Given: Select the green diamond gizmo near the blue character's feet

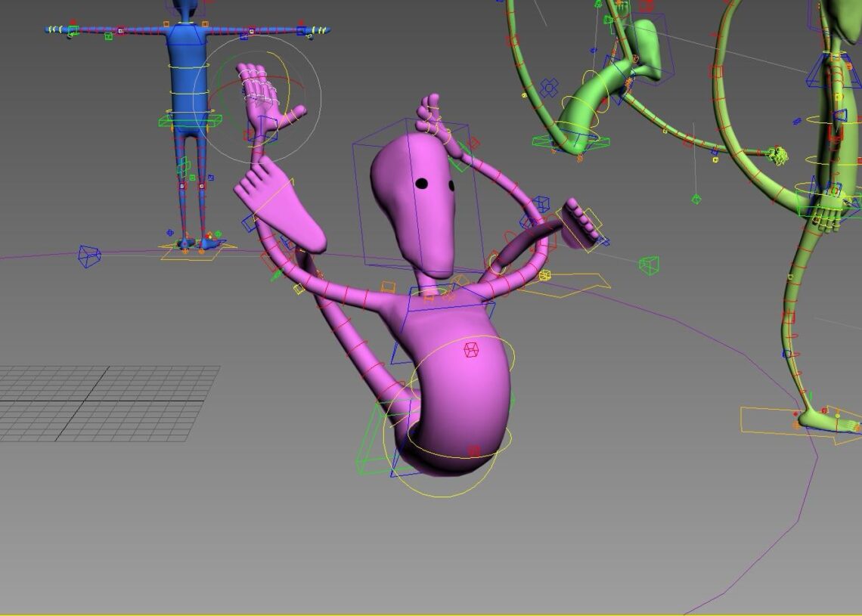Looking at the screenshot, I should 218,234.
